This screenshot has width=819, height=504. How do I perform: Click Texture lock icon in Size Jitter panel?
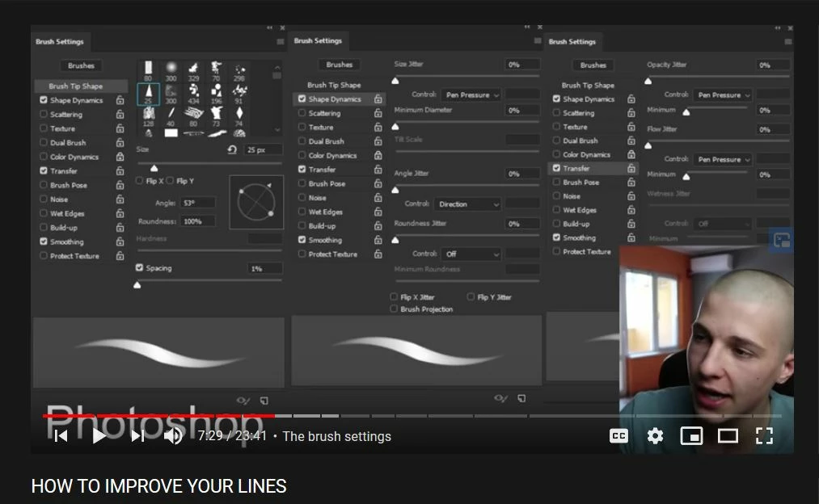coord(378,128)
